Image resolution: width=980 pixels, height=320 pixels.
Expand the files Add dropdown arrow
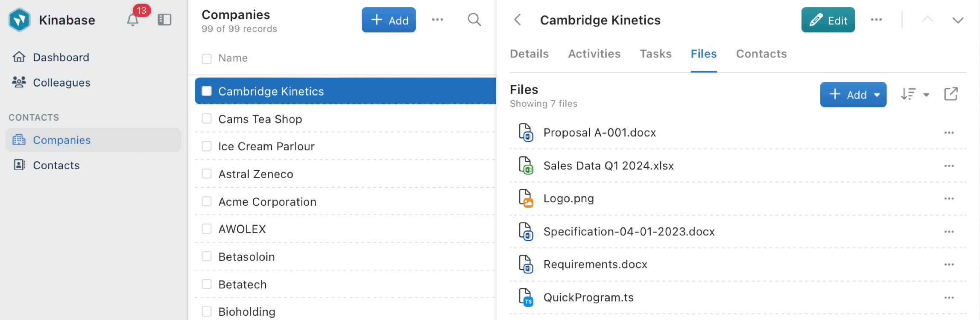(x=877, y=95)
